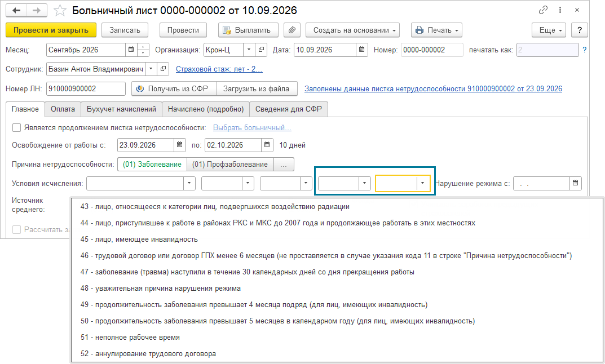Click the Провести button

(x=183, y=30)
